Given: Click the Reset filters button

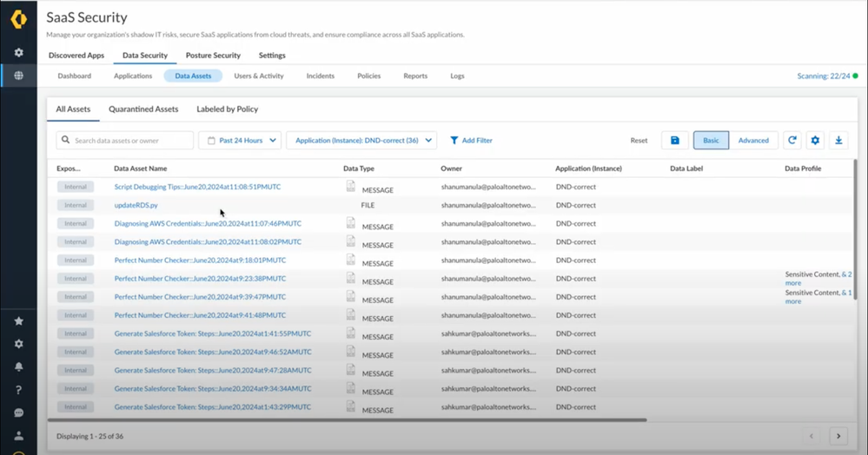Looking at the screenshot, I should 639,141.
